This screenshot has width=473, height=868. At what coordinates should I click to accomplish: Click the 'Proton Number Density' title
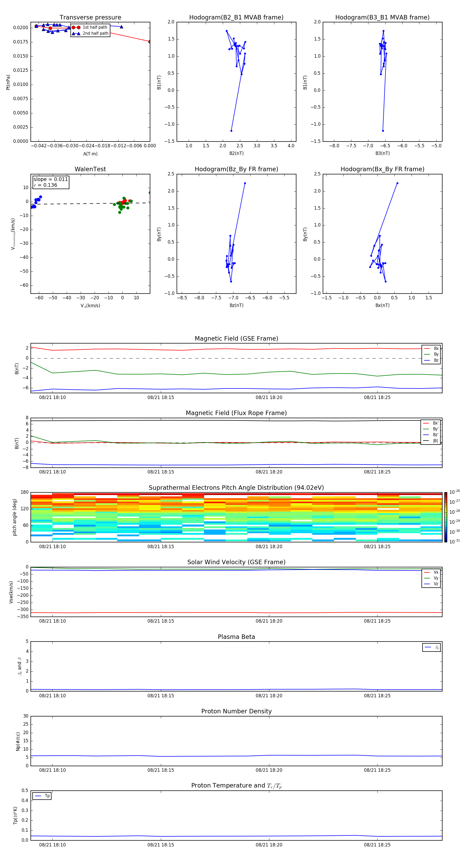coord(236,711)
